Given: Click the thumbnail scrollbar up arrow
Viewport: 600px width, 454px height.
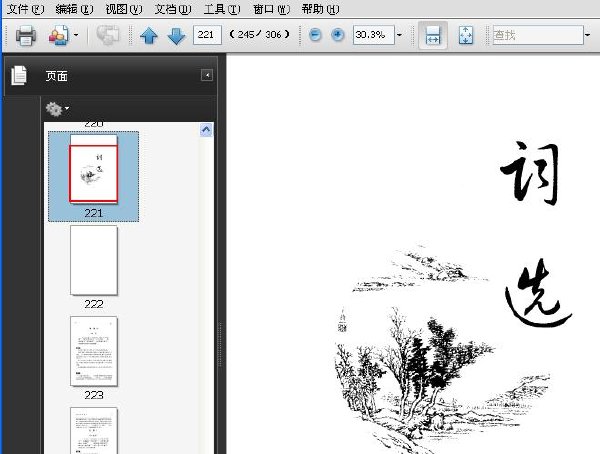Looking at the screenshot, I should click(x=206, y=130).
